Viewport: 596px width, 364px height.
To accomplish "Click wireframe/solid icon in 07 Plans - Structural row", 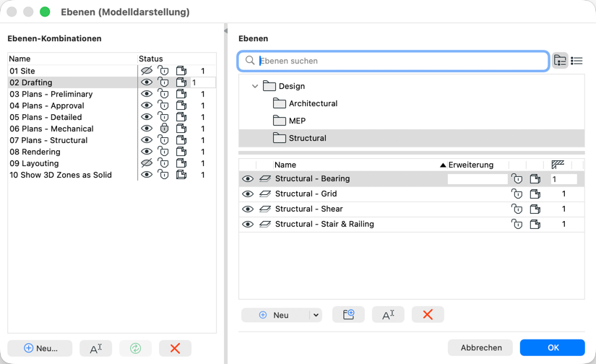I will coord(181,140).
